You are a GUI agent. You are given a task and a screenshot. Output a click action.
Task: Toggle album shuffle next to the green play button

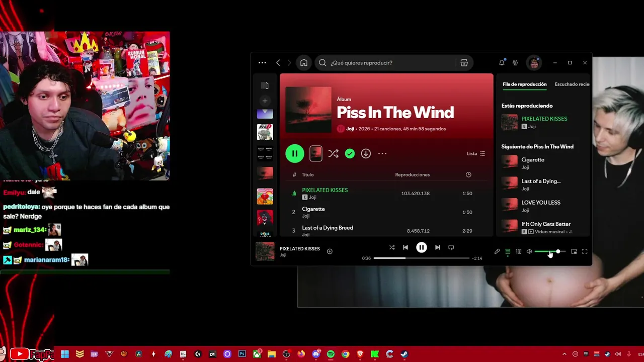[x=333, y=153]
